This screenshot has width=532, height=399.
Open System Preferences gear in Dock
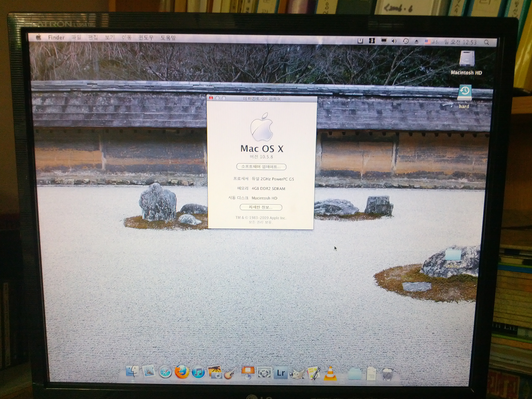[264, 373]
